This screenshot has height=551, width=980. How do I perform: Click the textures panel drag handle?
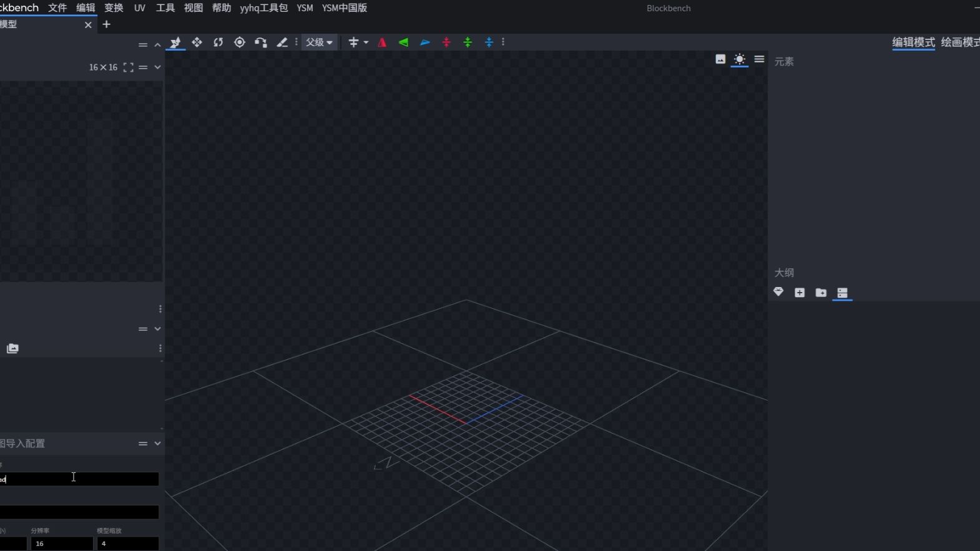[143, 329]
